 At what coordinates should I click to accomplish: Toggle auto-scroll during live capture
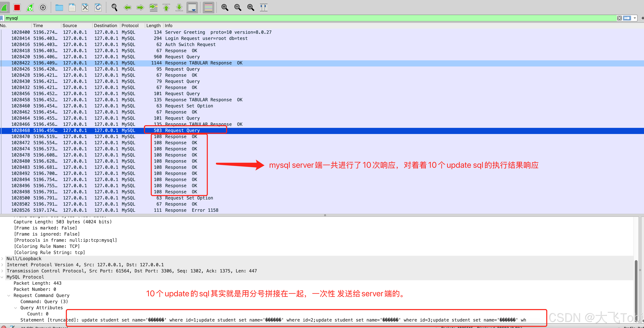pyautogui.click(x=192, y=8)
